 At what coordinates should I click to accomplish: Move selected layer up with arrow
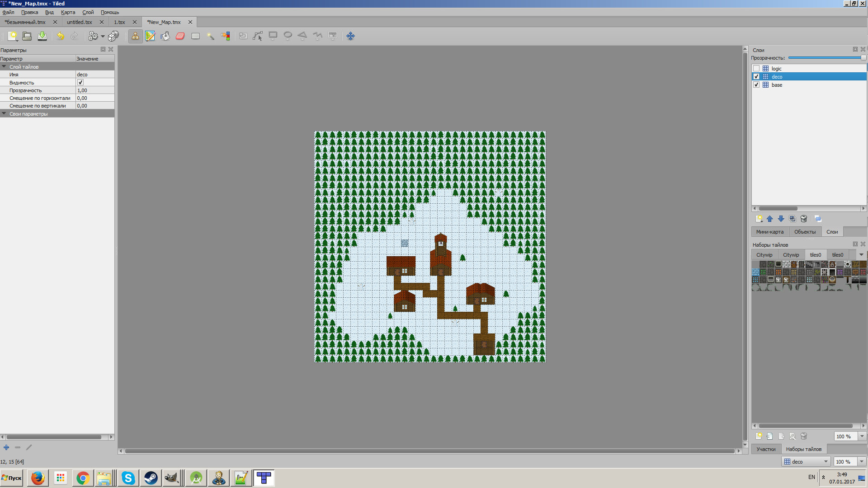pos(769,219)
